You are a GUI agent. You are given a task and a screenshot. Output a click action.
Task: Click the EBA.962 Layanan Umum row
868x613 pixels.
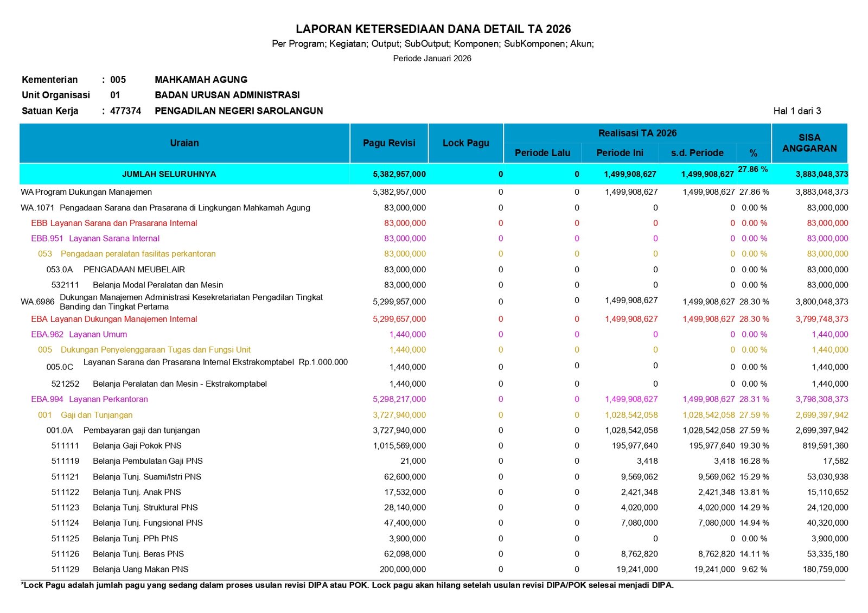tap(79, 335)
